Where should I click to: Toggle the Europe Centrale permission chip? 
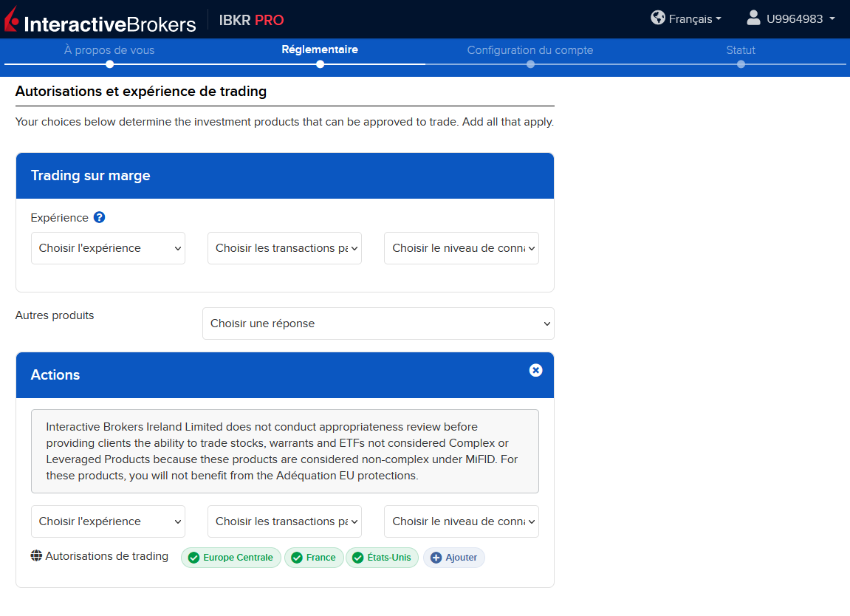click(231, 558)
